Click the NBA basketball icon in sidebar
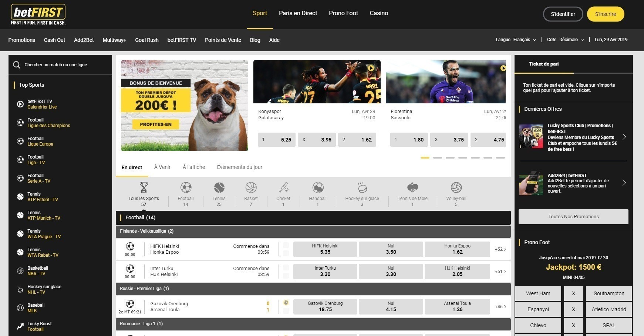 tap(20, 271)
